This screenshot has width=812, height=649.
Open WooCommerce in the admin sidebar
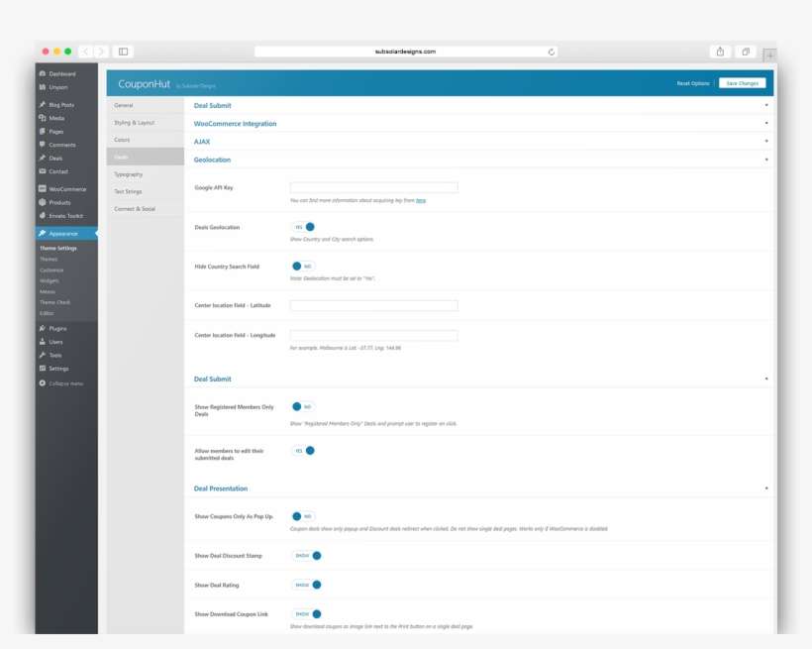click(x=66, y=188)
